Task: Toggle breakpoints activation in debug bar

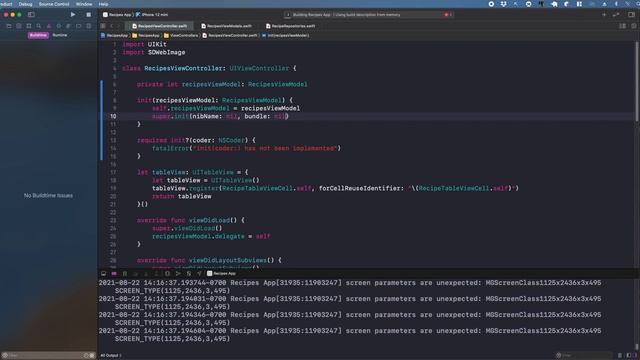Action: tap(114, 273)
